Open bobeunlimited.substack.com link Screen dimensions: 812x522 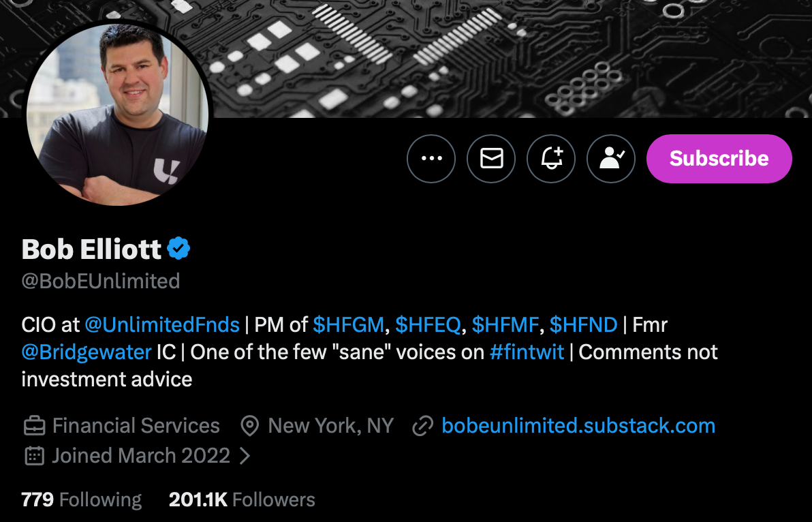[578, 425]
